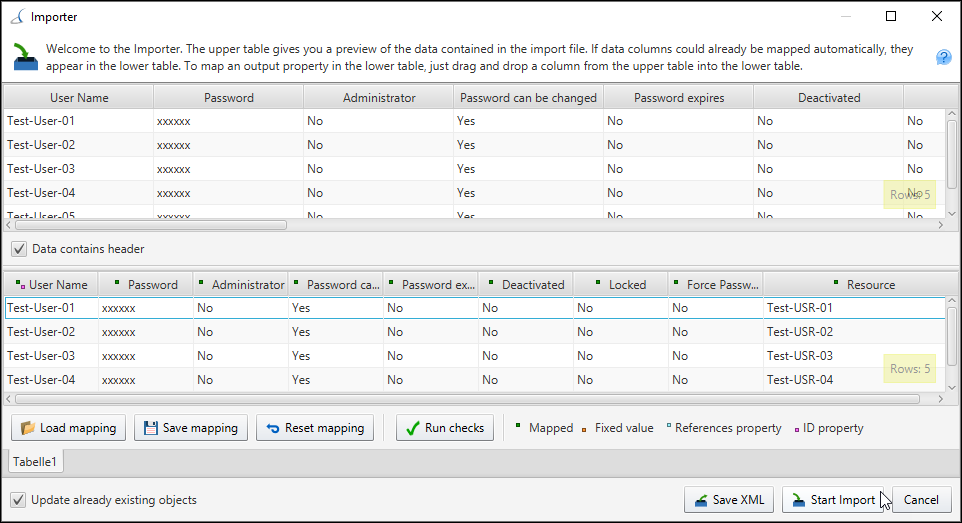Click the Reset mapping button
This screenshot has height=523, width=962.
(315, 428)
